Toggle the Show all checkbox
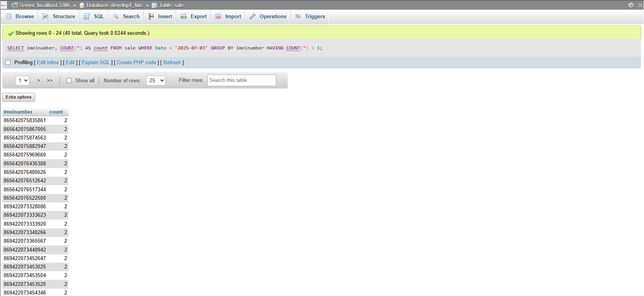This screenshot has width=644, height=296. coord(69,81)
